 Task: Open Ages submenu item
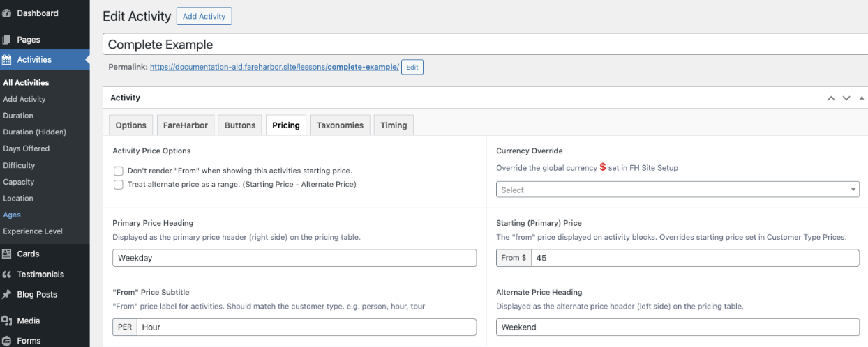[x=12, y=215]
